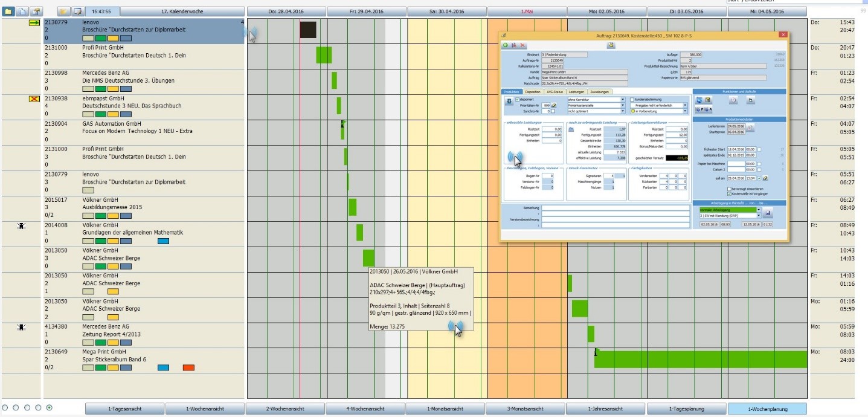The width and height of the screenshot is (868, 417).
Task: Click the orange-red swatch in Mega Print row
Action: 188,367
